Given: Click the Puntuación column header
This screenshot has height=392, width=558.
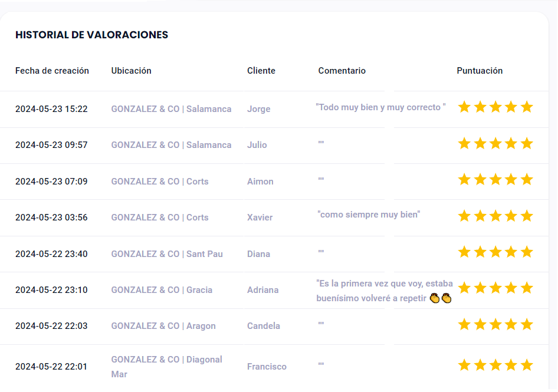Looking at the screenshot, I should coord(480,71).
